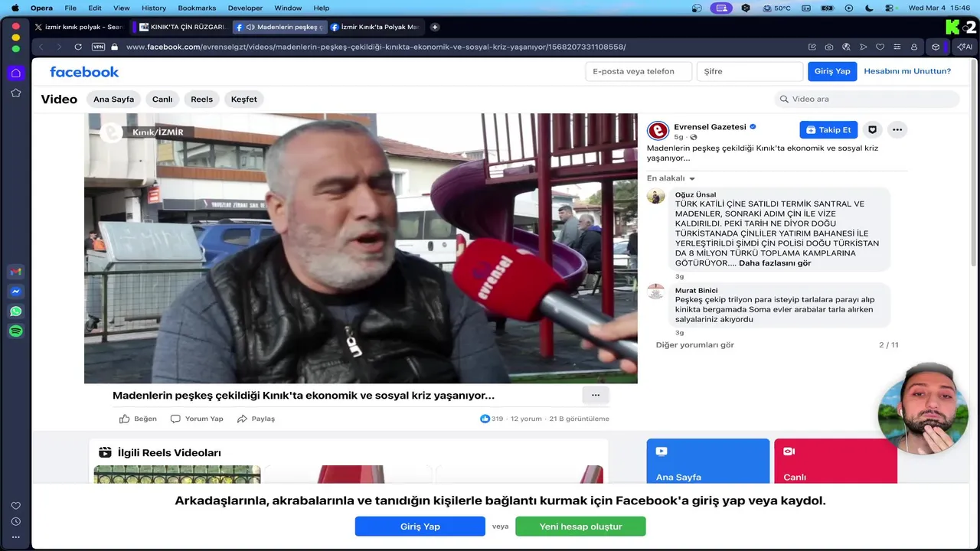980x551 pixels.
Task: Open Oğuz Ünsal commenter profile name
Action: click(x=695, y=195)
